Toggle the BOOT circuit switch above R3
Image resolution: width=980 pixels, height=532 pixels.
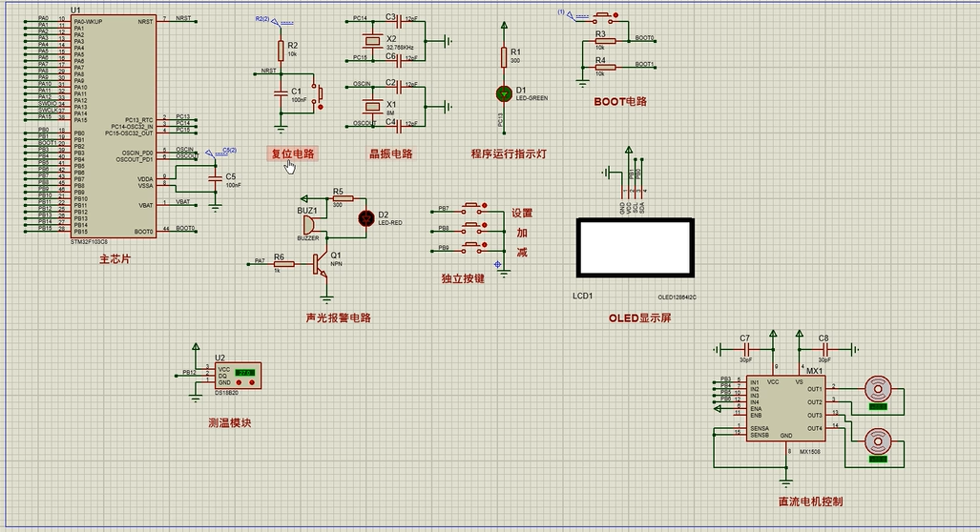605,15
